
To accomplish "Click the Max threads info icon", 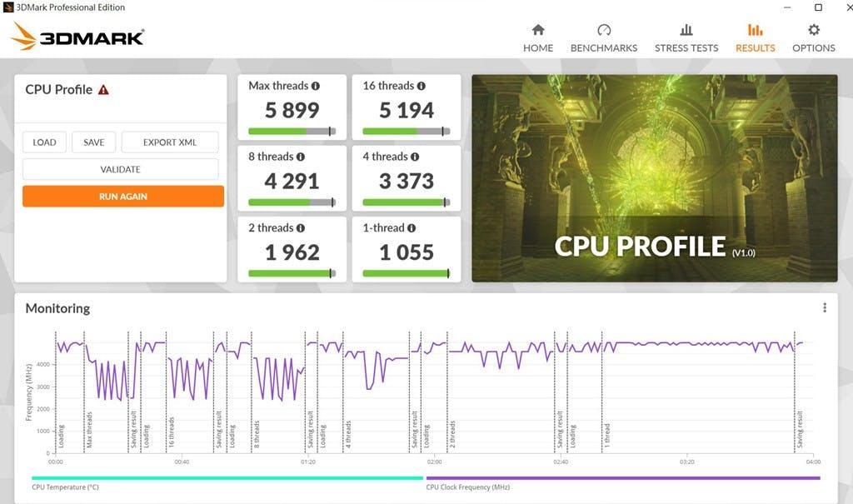I will (x=316, y=86).
